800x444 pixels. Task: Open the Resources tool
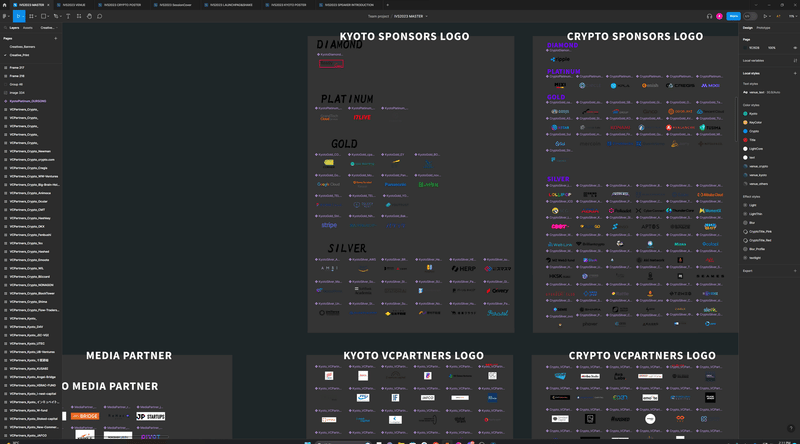point(79,16)
